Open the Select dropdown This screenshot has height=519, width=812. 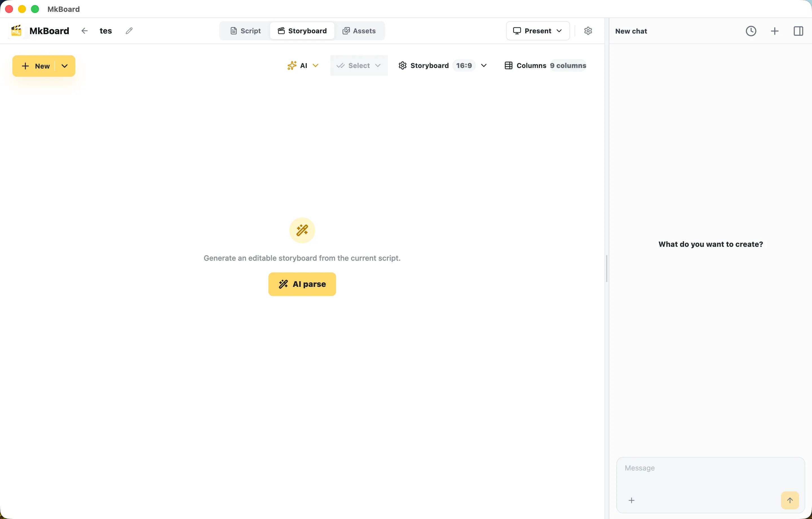tap(359, 65)
